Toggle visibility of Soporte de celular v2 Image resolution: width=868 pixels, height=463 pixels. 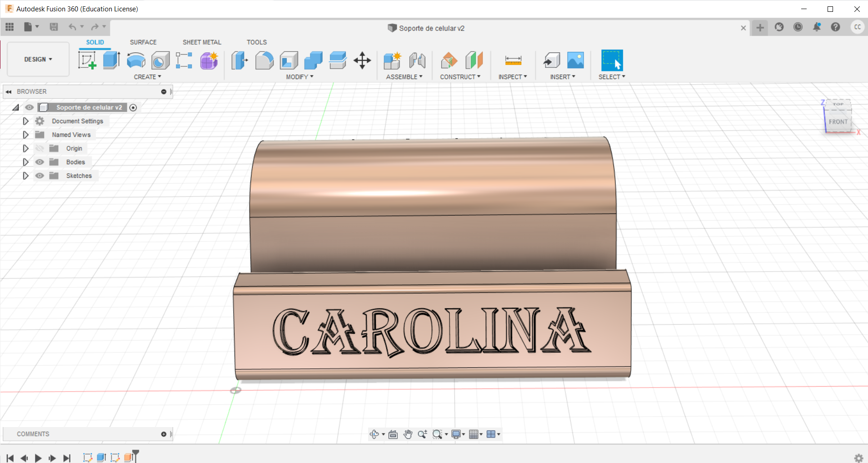pos(29,107)
